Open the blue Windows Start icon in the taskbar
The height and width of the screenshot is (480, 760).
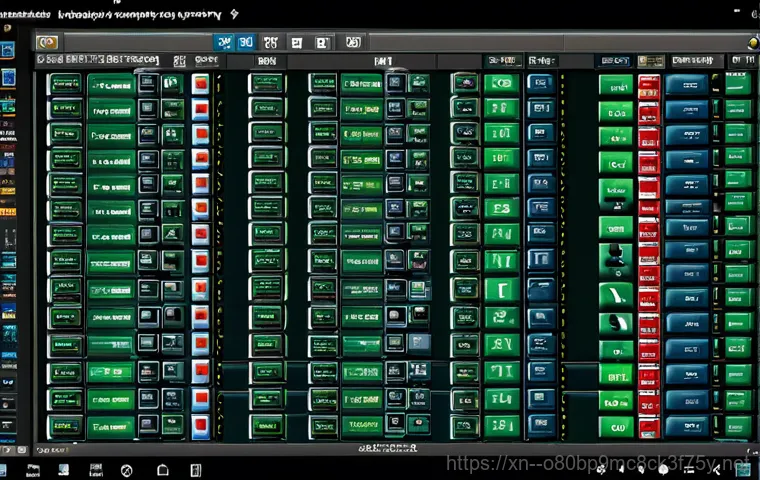pos(62,469)
